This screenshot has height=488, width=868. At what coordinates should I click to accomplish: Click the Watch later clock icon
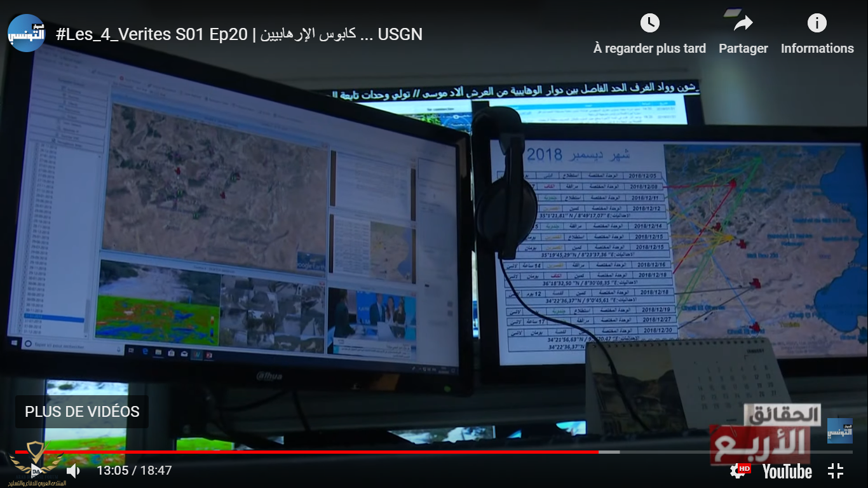pyautogui.click(x=649, y=24)
